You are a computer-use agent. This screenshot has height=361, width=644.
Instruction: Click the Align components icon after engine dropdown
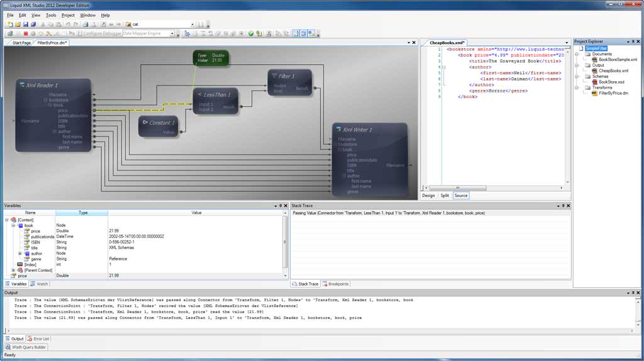tap(187, 33)
